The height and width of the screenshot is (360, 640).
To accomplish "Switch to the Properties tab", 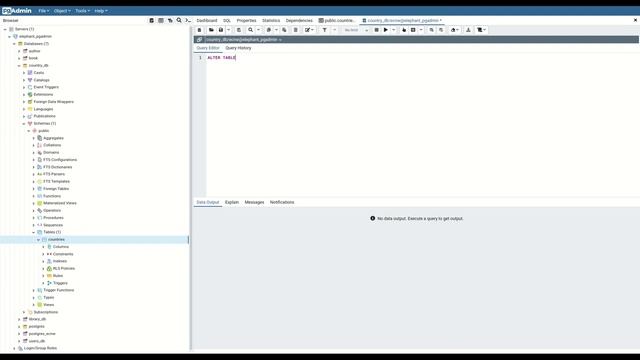I will coord(246,20).
